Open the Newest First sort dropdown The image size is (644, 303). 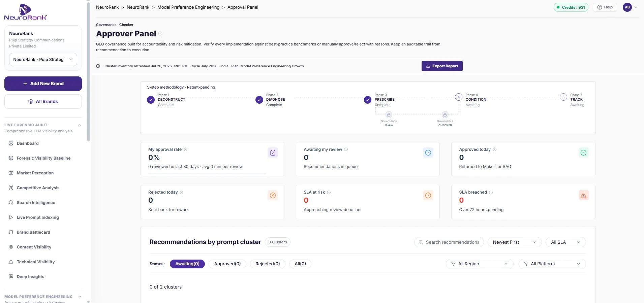(x=515, y=242)
